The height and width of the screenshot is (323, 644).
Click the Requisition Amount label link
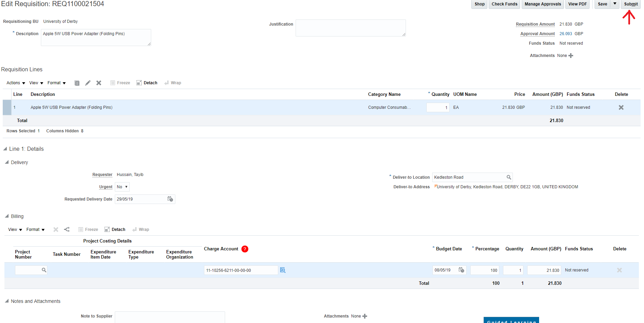click(535, 24)
